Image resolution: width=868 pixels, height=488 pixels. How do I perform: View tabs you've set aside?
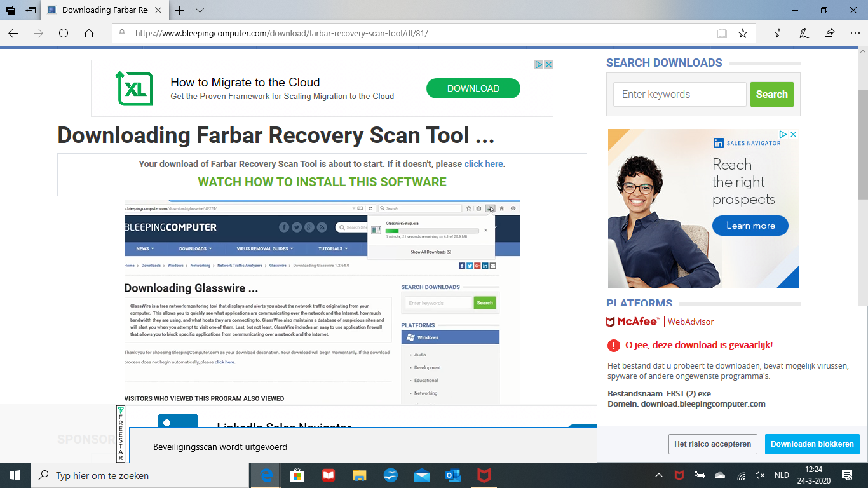(10, 10)
